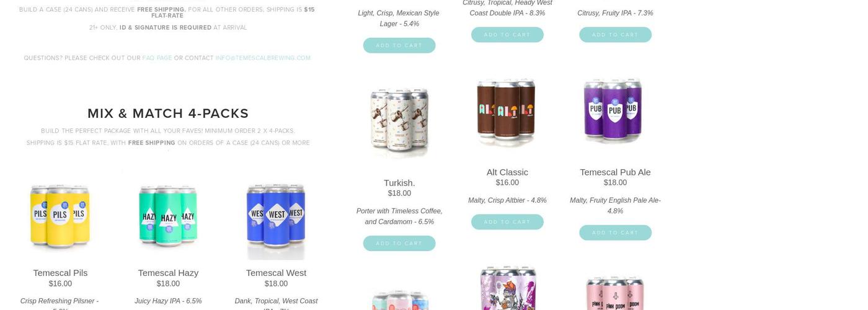Open the Alt Classic cans product image
The image size is (868, 310).
pos(507,110)
